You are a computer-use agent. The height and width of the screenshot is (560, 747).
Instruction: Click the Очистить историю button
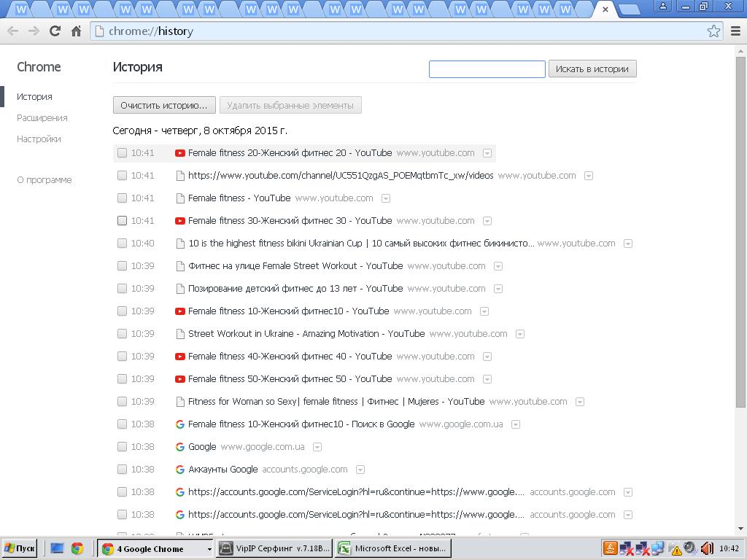[164, 105]
